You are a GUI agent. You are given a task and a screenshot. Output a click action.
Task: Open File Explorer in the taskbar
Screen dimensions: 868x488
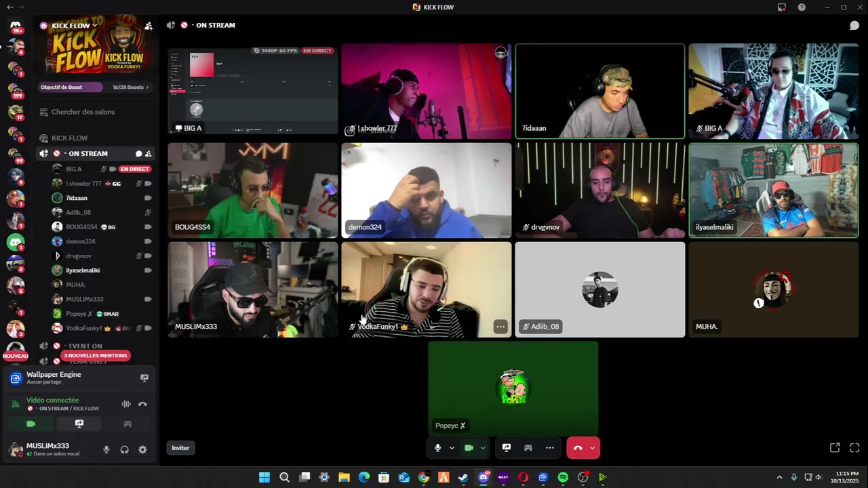pyautogui.click(x=344, y=477)
